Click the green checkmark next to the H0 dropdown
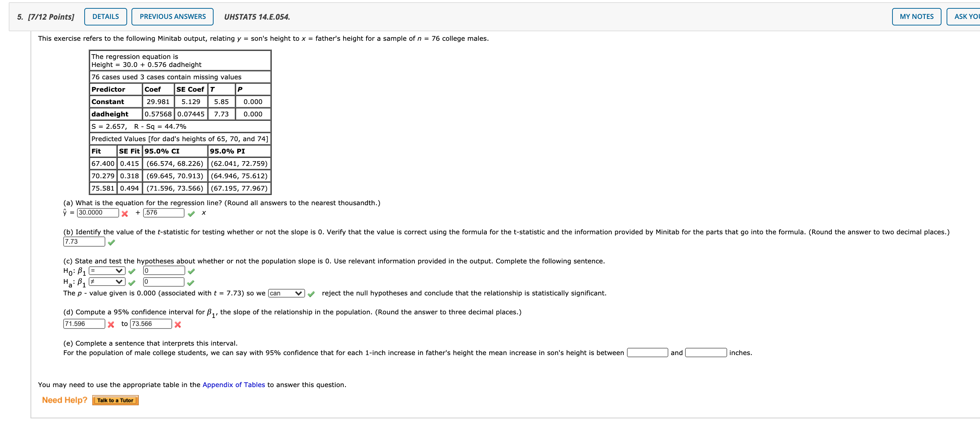The image size is (980, 422). click(x=131, y=271)
